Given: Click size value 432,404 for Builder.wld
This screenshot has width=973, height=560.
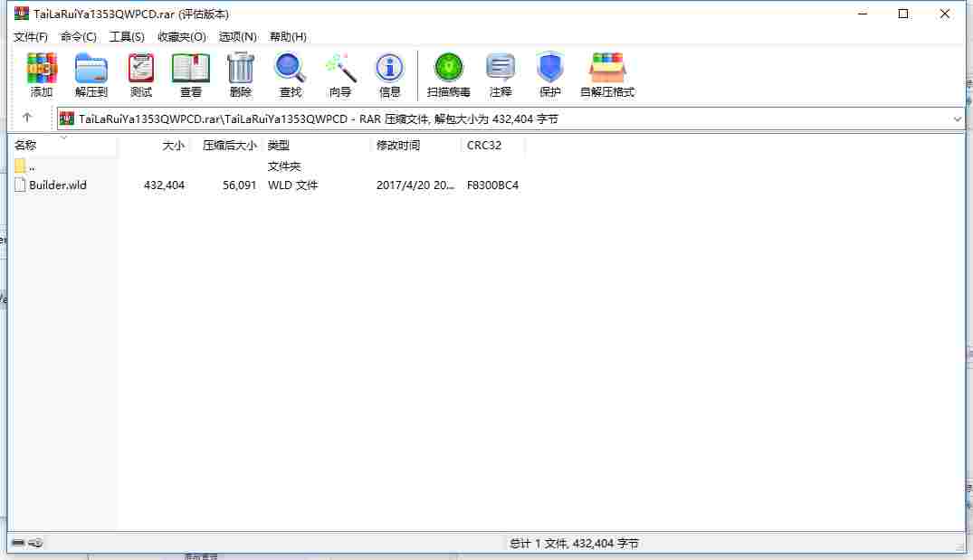Looking at the screenshot, I should click(164, 185).
